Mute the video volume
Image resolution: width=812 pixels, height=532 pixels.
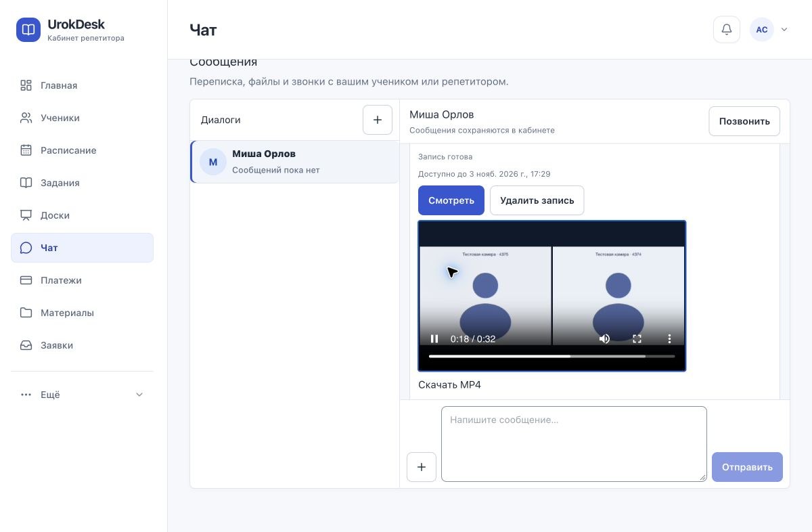tap(604, 339)
